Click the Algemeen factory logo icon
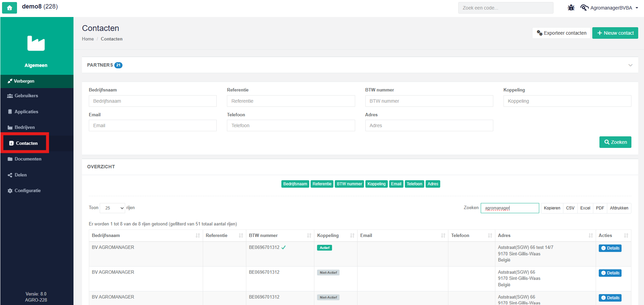The image size is (644, 305). (36, 43)
